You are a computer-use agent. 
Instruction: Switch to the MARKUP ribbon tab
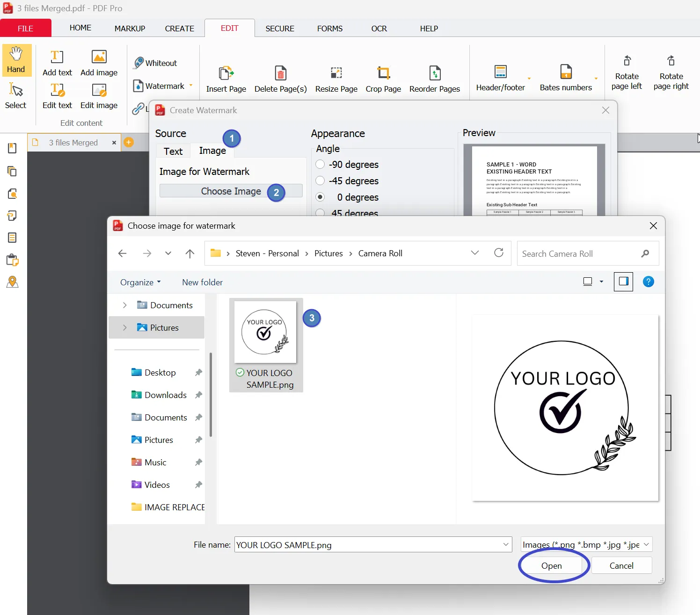(130, 29)
